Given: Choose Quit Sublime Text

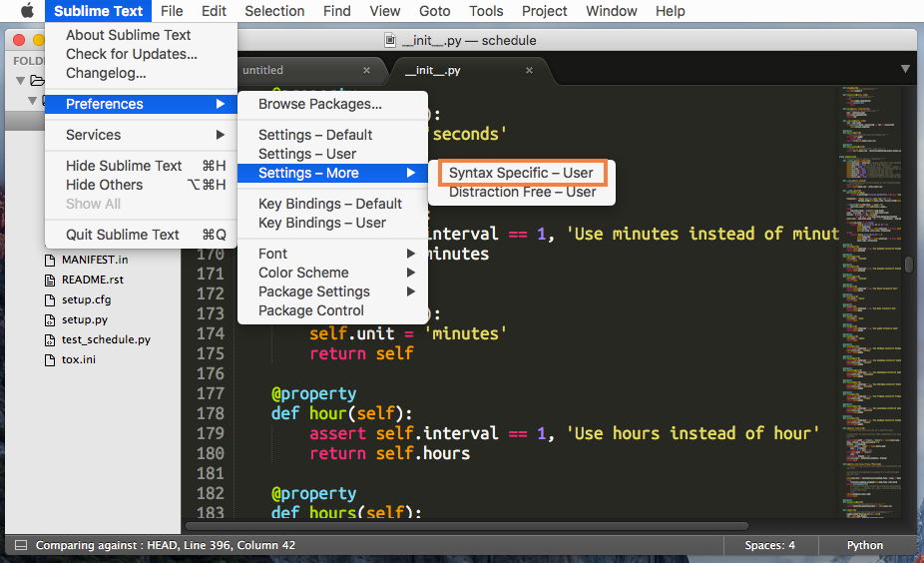Looking at the screenshot, I should (141, 235).
